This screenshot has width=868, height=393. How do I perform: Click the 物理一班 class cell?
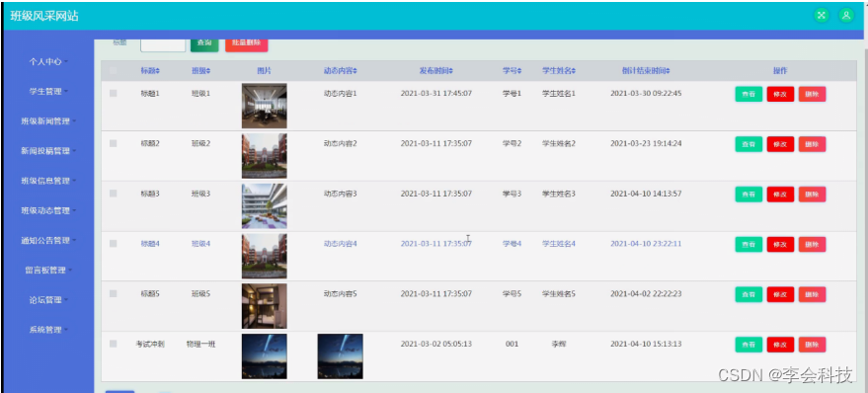pyautogui.click(x=200, y=345)
